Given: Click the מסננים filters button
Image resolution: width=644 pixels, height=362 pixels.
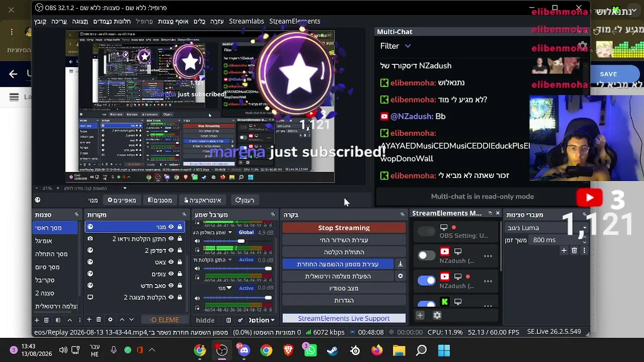Looking at the screenshot, I should 160,200.
